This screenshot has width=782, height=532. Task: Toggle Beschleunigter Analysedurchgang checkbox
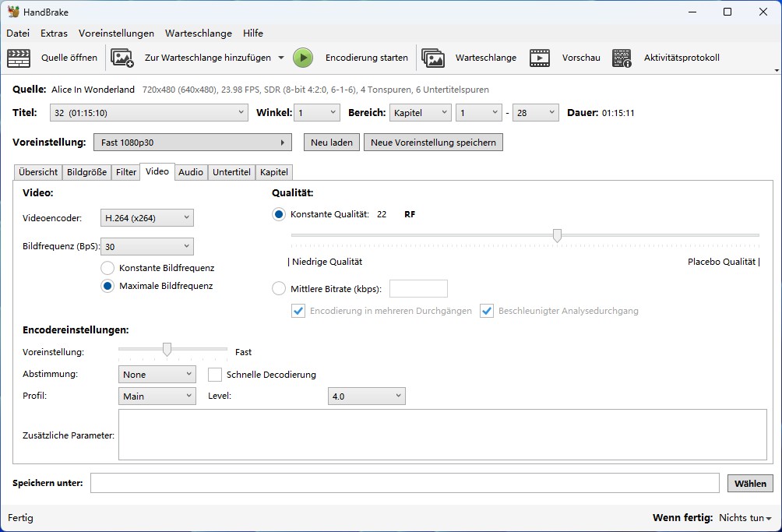coord(487,311)
